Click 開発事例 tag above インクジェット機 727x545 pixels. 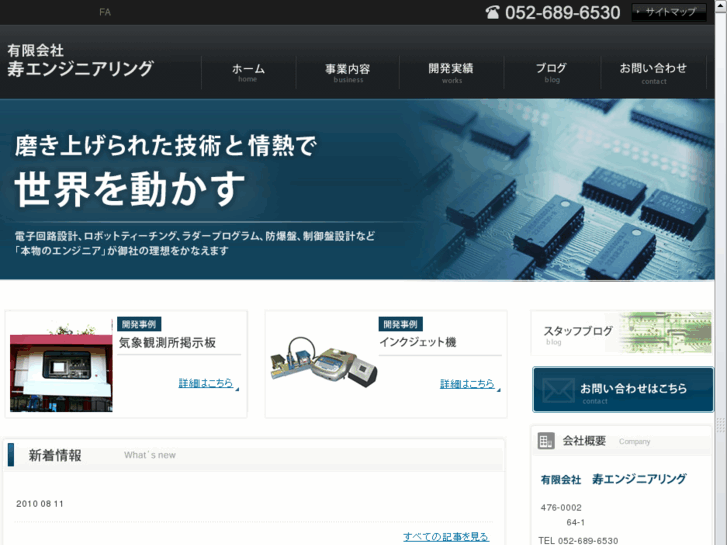tap(401, 324)
